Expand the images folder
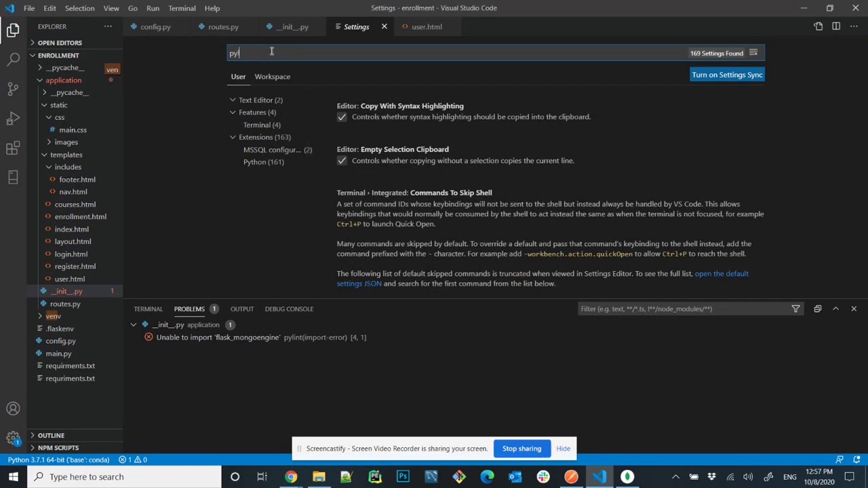This screenshot has height=488, width=868. point(66,142)
